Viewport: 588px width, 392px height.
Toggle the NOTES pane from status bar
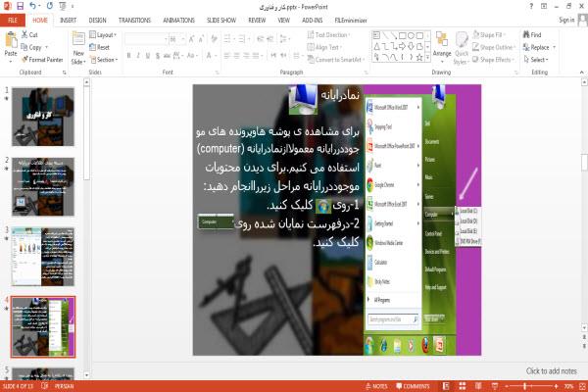pos(376,386)
